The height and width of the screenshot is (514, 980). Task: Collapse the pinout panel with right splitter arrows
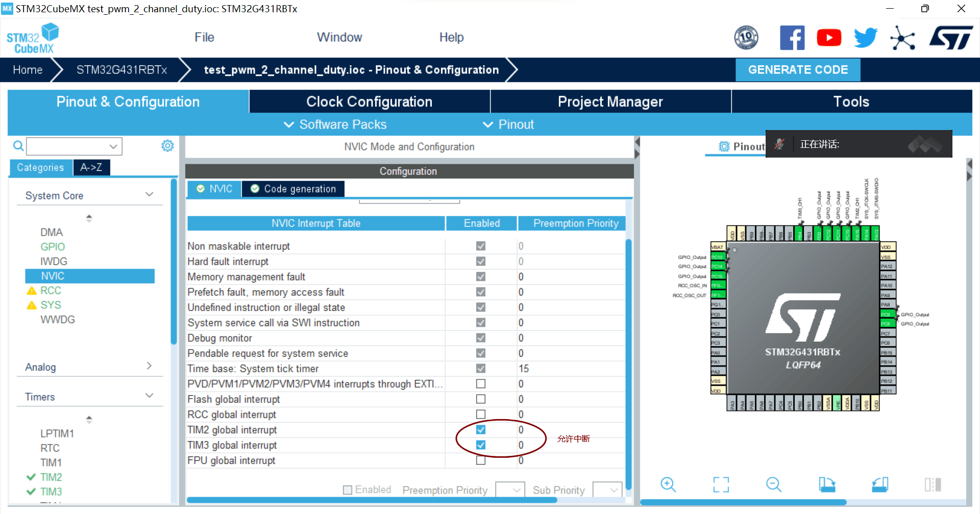coord(969,170)
